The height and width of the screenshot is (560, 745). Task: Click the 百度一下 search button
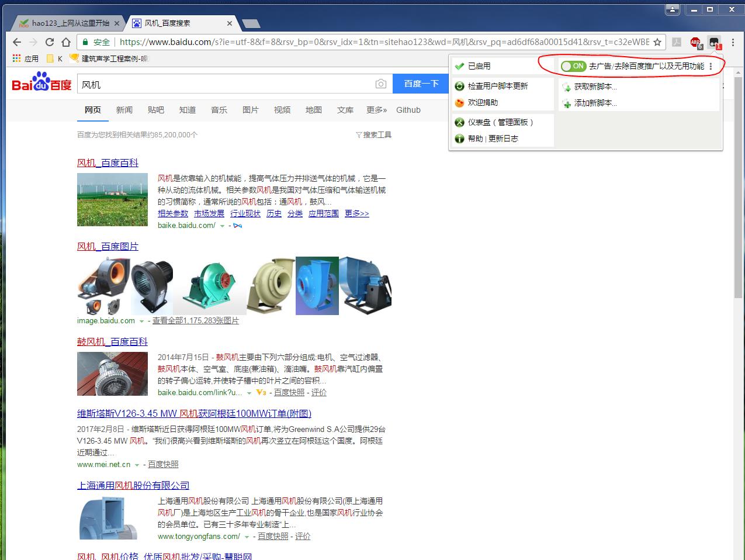tap(421, 84)
